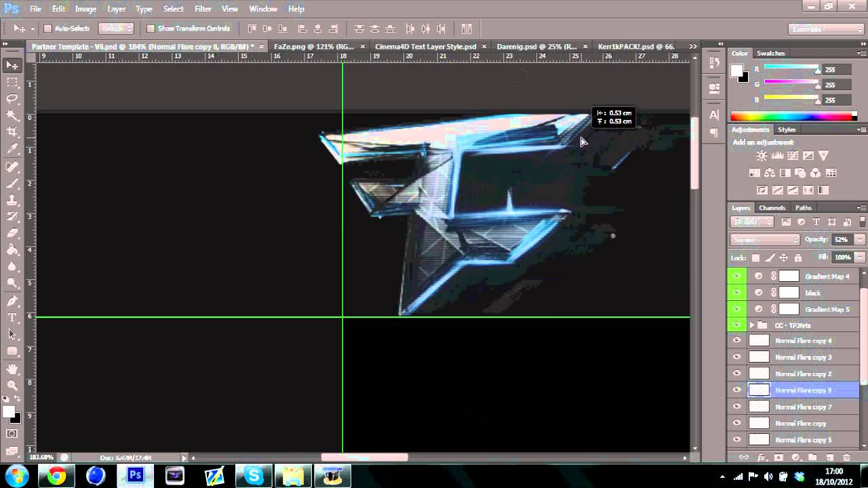868x488 pixels.
Task: Hide the Gradient Map 4 layer
Action: tap(736, 276)
